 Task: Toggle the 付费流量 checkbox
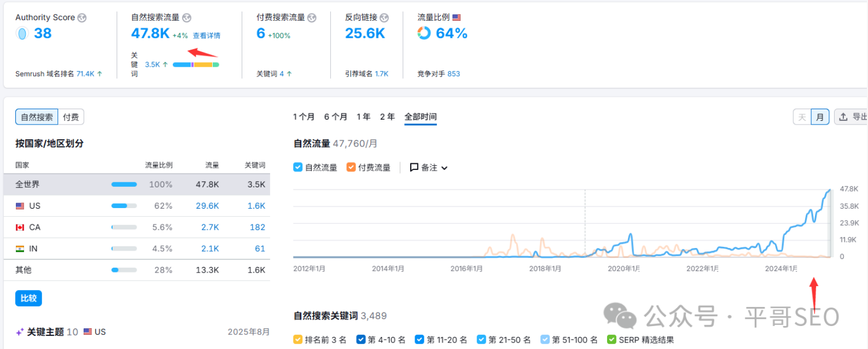(351, 167)
